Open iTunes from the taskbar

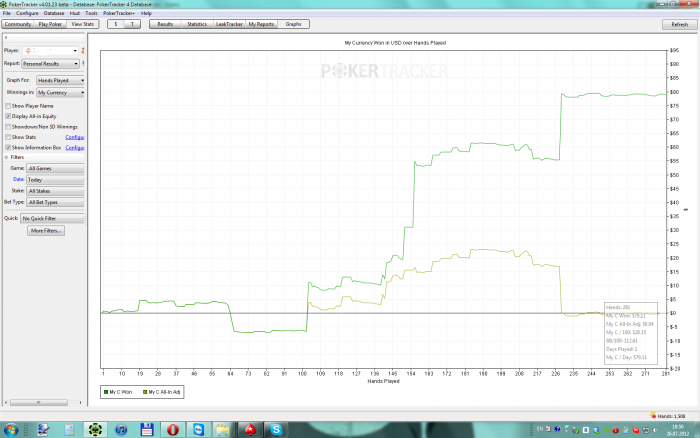(121, 430)
